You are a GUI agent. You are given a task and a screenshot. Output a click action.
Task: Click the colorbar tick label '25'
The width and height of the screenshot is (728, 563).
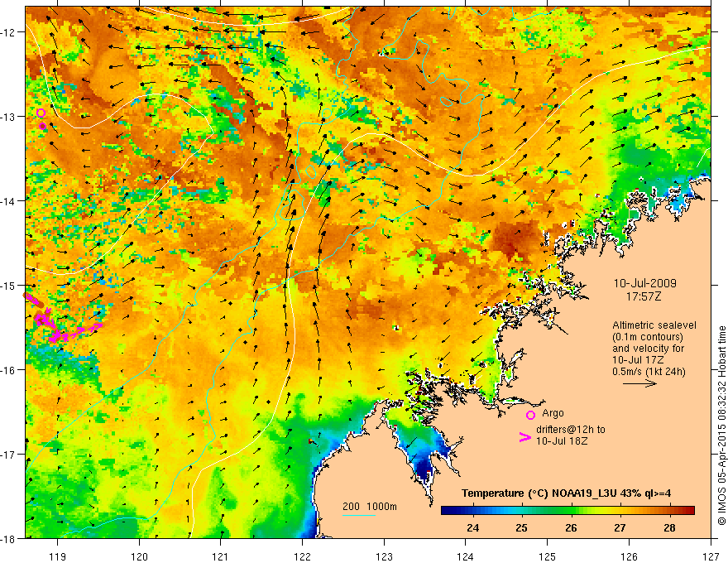tap(522, 528)
